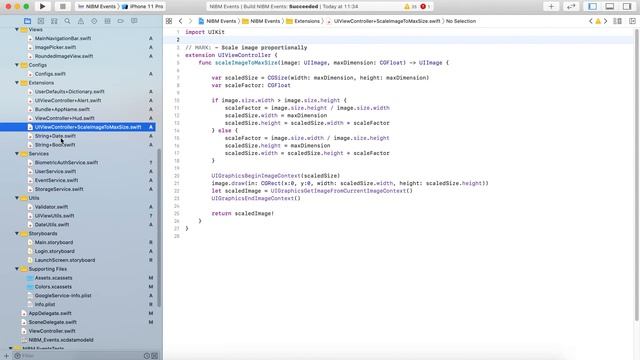Image resolution: width=640 pixels, height=360 pixels.
Task: Open Validator.swift
Action: tap(51, 207)
